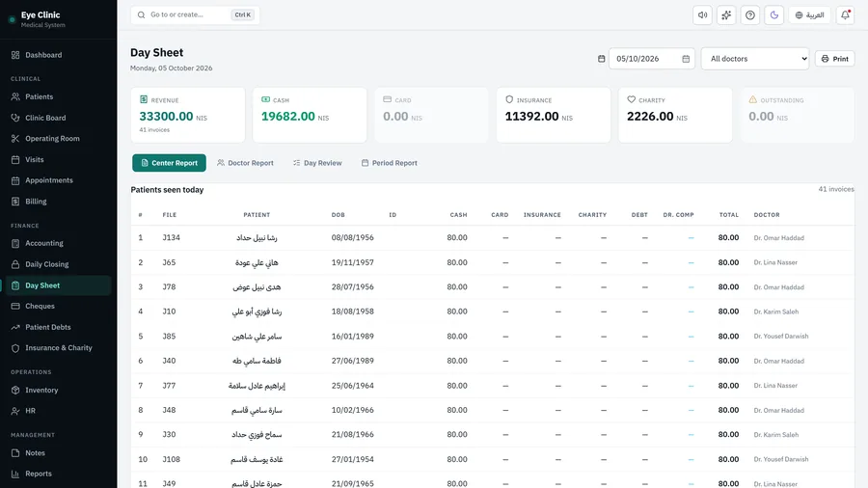The width and height of the screenshot is (868, 488).
Task: Click file number J30
Action: [169, 434]
